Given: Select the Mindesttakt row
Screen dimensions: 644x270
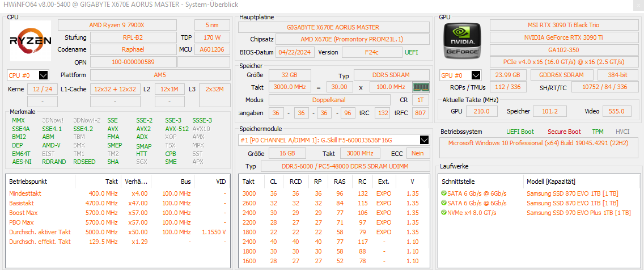Looking at the screenshot, I should [118, 193].
